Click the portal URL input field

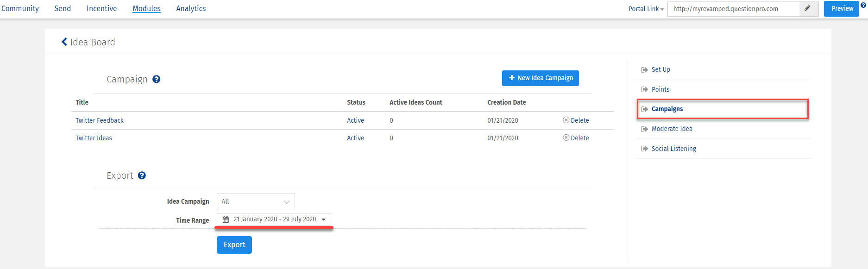point(733,9)
